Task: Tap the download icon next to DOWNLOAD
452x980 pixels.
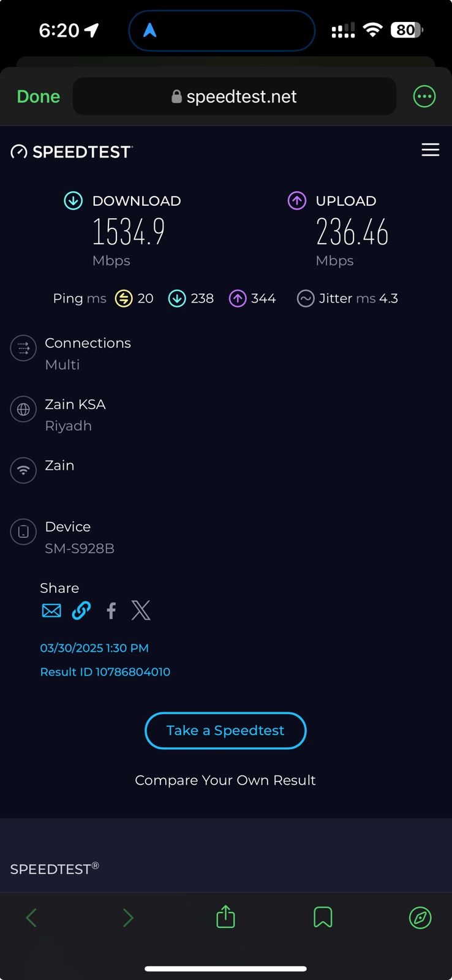Action: click(x=73, y=200)
